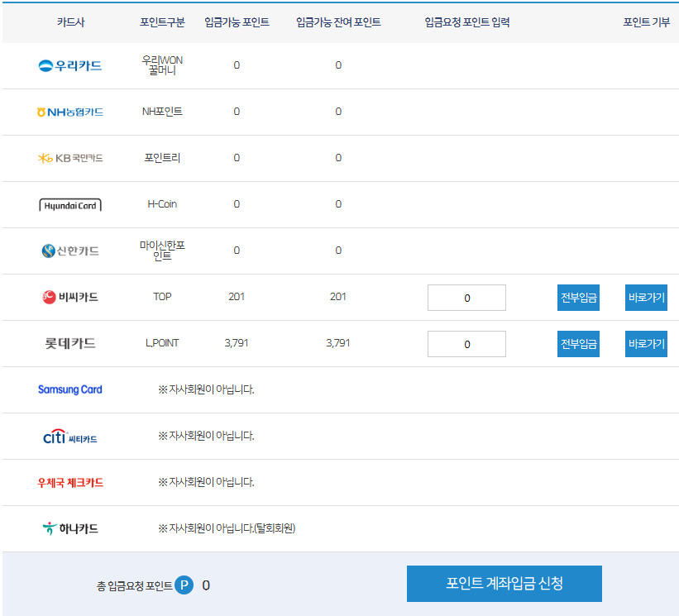Image resolution: width=679 pixels, height=616 pixels.
Task: Open 바로가기 donation button in 롯데카드 row
Action: pyautogui.click(x=646, y=344)
